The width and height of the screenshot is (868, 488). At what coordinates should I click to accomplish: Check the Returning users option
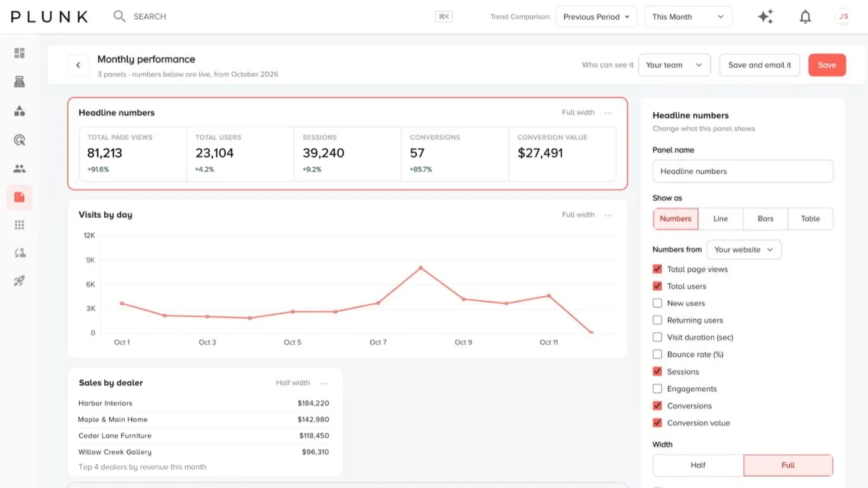tap(657, 321)
